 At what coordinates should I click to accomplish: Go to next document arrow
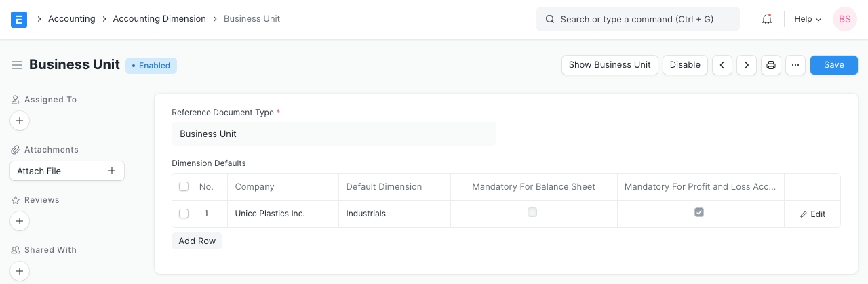pyautogui.click(x=747, y=65)
